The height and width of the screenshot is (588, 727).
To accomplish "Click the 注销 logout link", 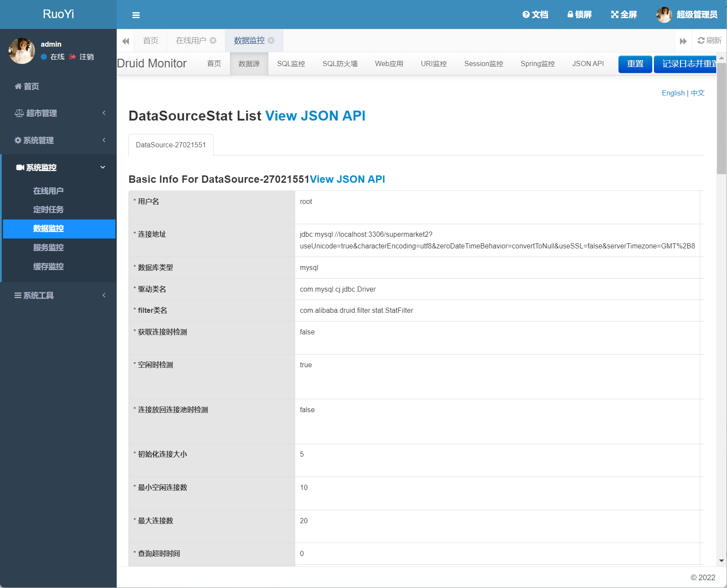I will point(82,57).
